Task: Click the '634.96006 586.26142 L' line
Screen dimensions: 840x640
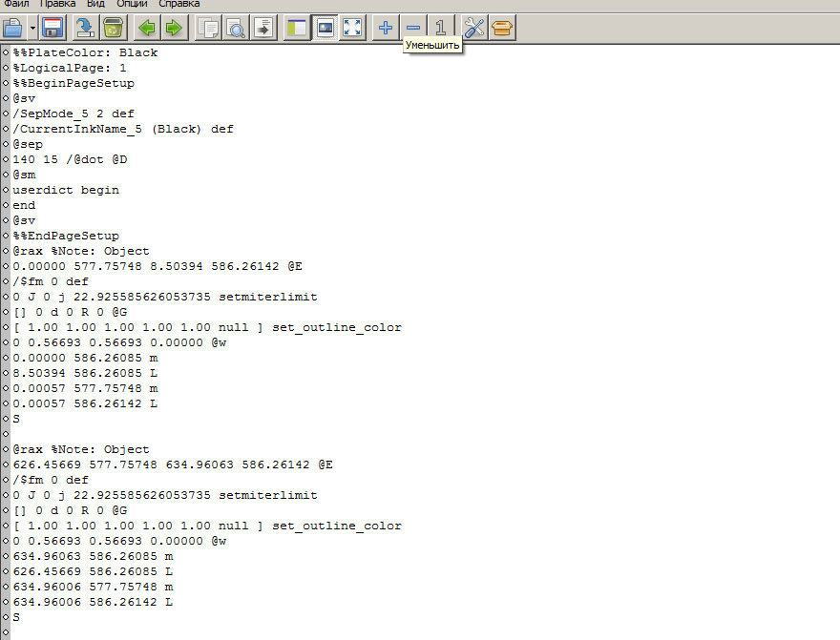Action: coord(93,602)
